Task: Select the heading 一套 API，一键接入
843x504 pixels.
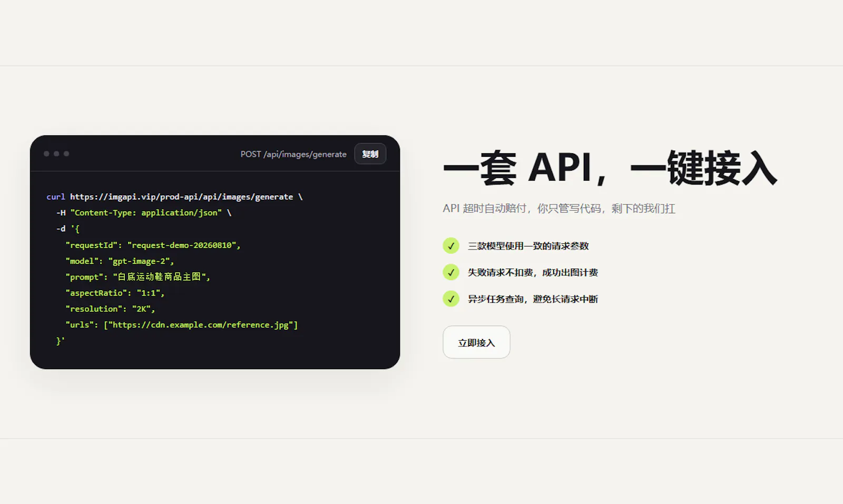Action: click(x=610, y=168)
